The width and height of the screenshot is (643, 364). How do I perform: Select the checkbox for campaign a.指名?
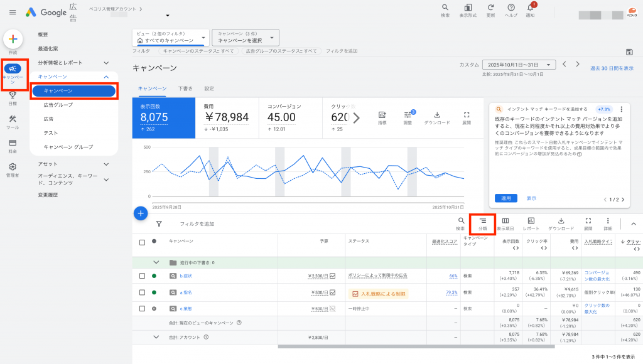pyautogui.click(x=143, y=292)
